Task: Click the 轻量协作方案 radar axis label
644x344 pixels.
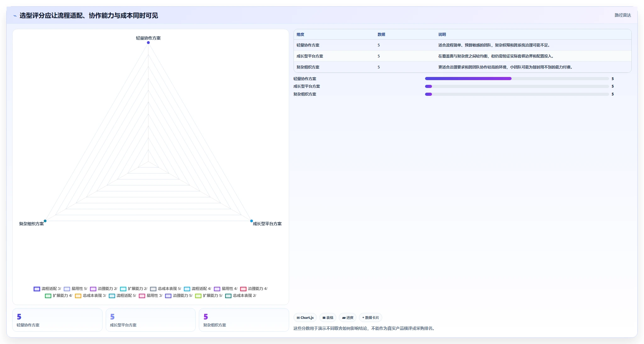Action: coord(148,38)
